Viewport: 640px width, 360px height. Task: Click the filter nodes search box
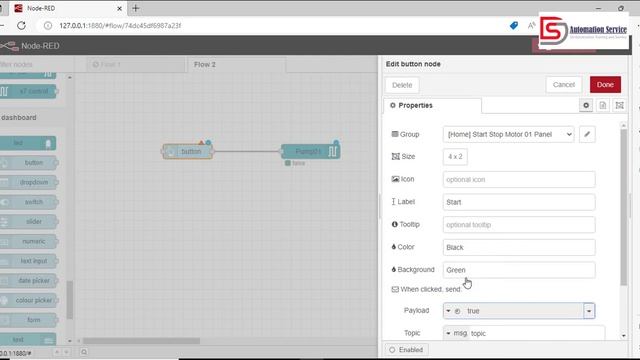point(35,64)
